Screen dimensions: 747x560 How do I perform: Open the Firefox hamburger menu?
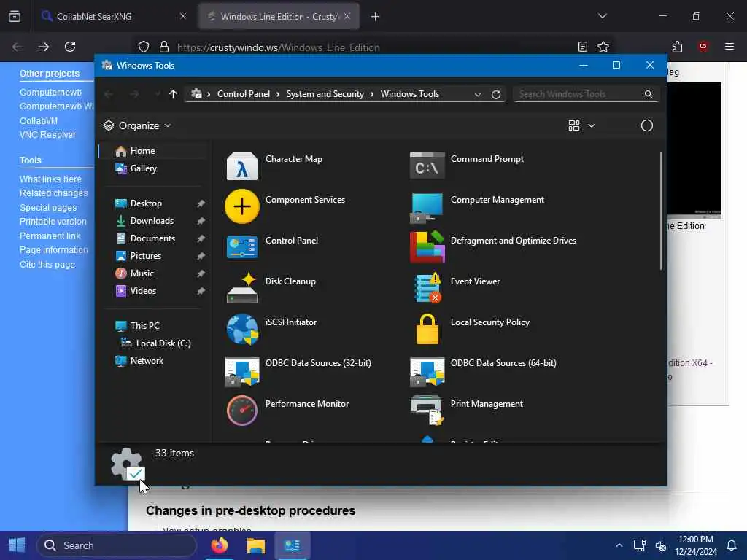tap(729, 47)
